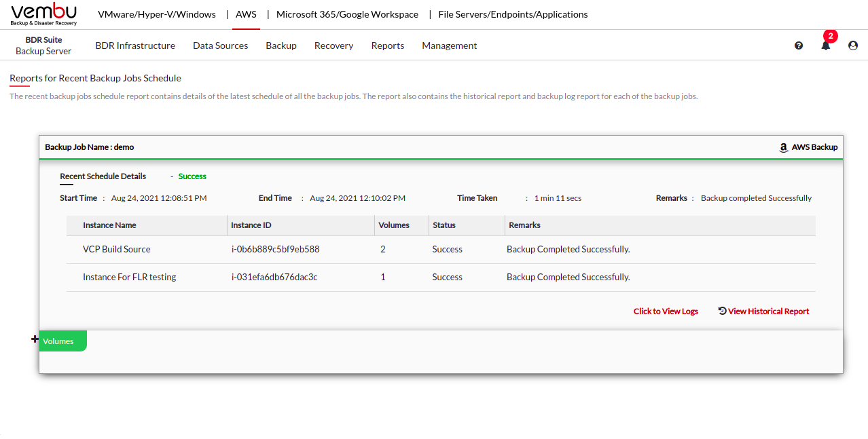
Task: Click the Reports for Recent Backup Jobs Schedule heading
Action: [95, 78]
